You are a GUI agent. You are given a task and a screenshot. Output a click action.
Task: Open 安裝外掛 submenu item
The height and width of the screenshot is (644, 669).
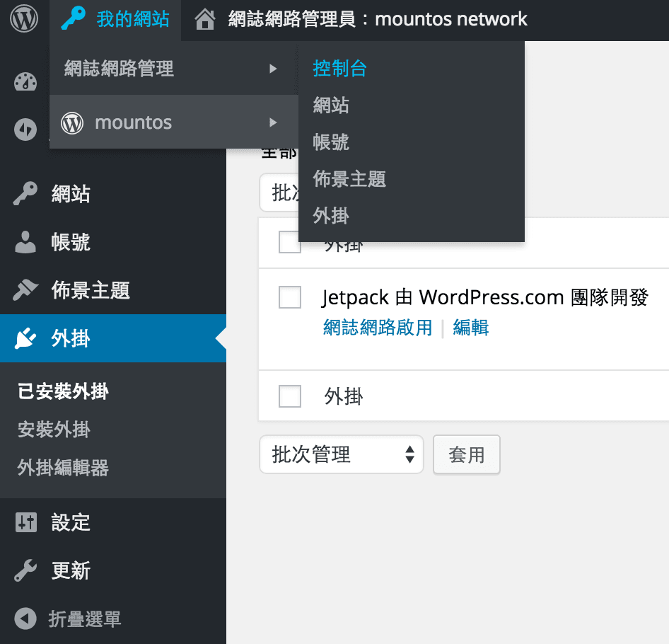coord(54,429)
